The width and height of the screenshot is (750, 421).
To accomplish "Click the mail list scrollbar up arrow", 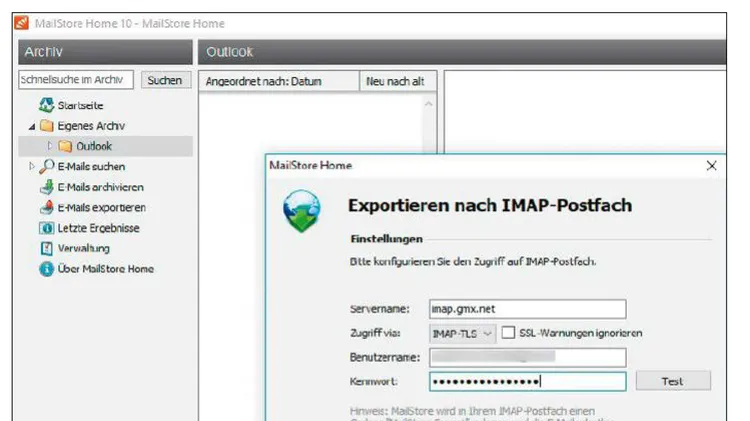I will pyautogui.click(x=429, y=104).
